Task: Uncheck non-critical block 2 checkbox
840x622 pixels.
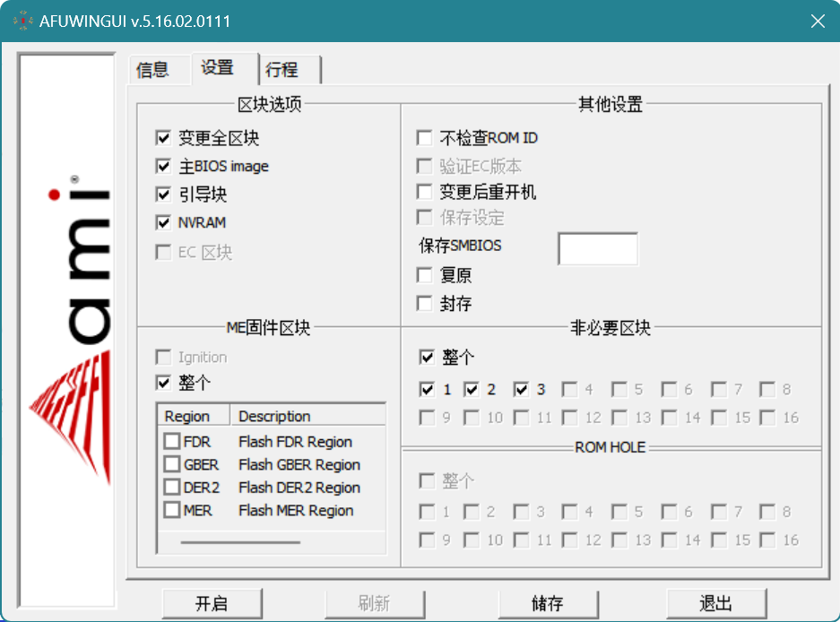Action: point(472,389)
